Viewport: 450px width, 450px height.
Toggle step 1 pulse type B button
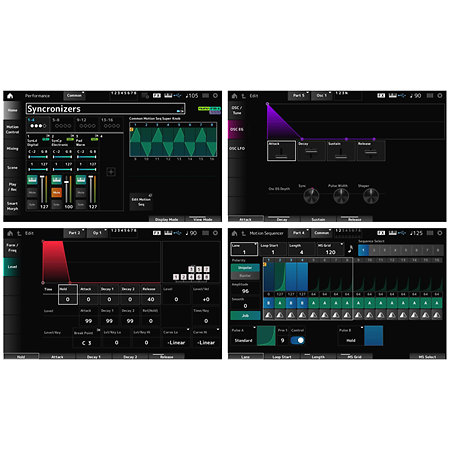pyautogui.click(x=269, y=303)
